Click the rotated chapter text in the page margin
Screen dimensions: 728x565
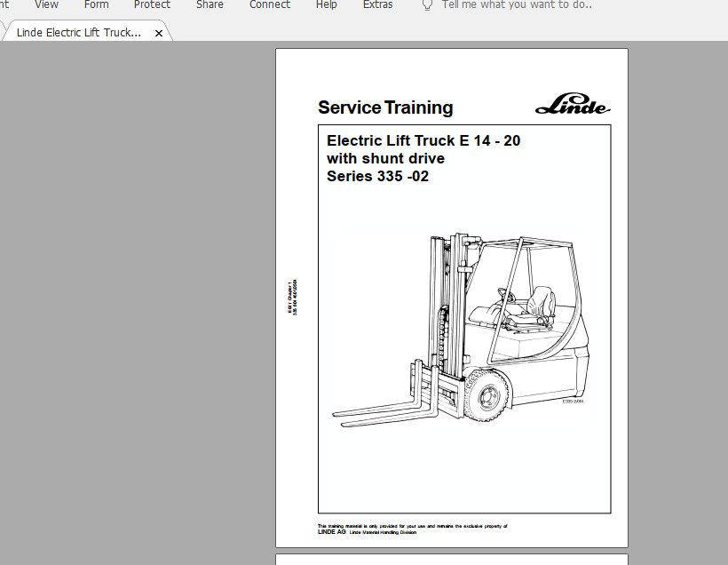[x=292, y=298]
